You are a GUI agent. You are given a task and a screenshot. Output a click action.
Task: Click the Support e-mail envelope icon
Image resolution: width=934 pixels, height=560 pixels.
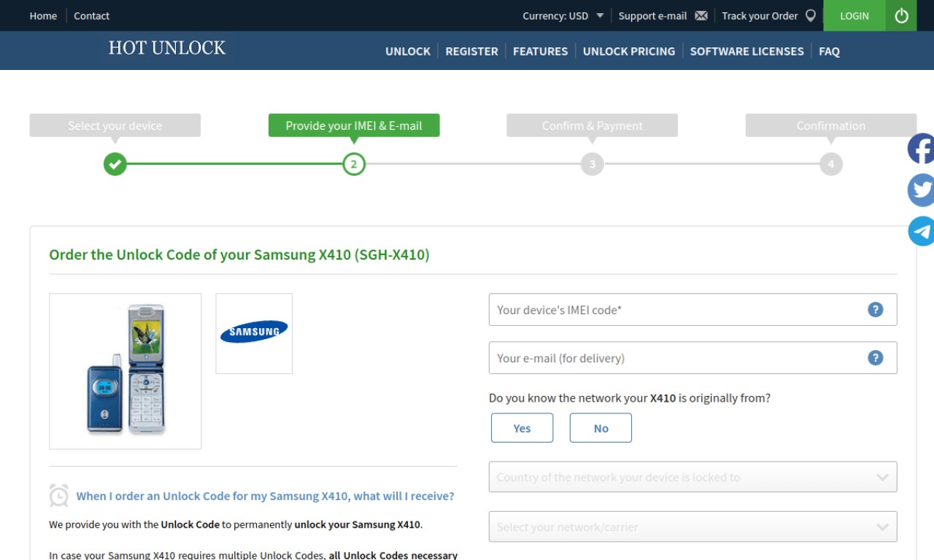701,15
